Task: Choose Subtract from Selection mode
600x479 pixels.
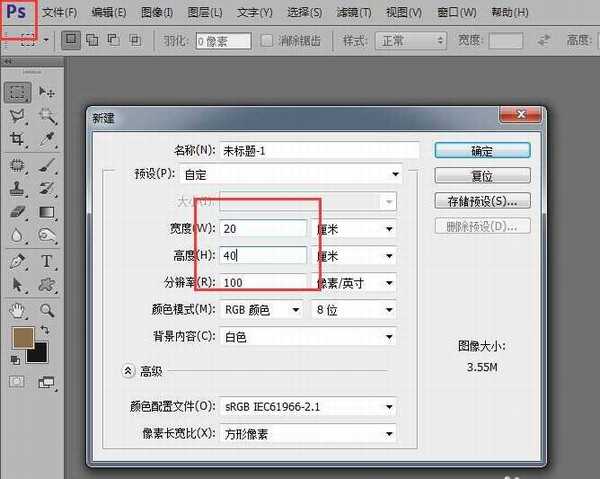Action: coord(113,40)
